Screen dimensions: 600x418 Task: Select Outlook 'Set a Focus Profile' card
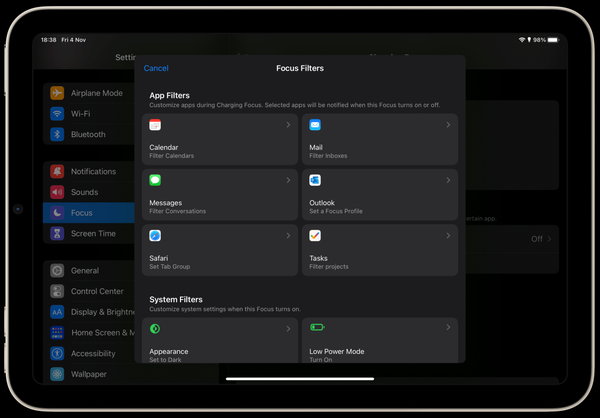pos(380,194)
